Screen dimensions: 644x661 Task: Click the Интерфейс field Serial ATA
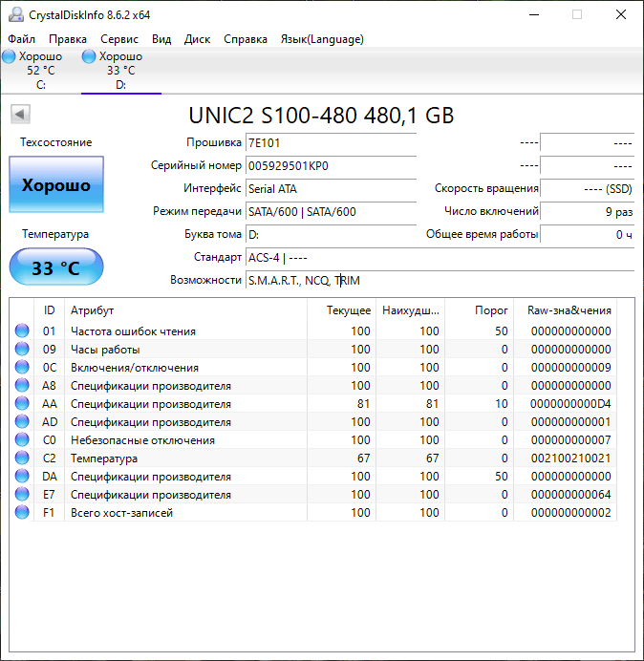pyautogui.click(x=331, y=188)
